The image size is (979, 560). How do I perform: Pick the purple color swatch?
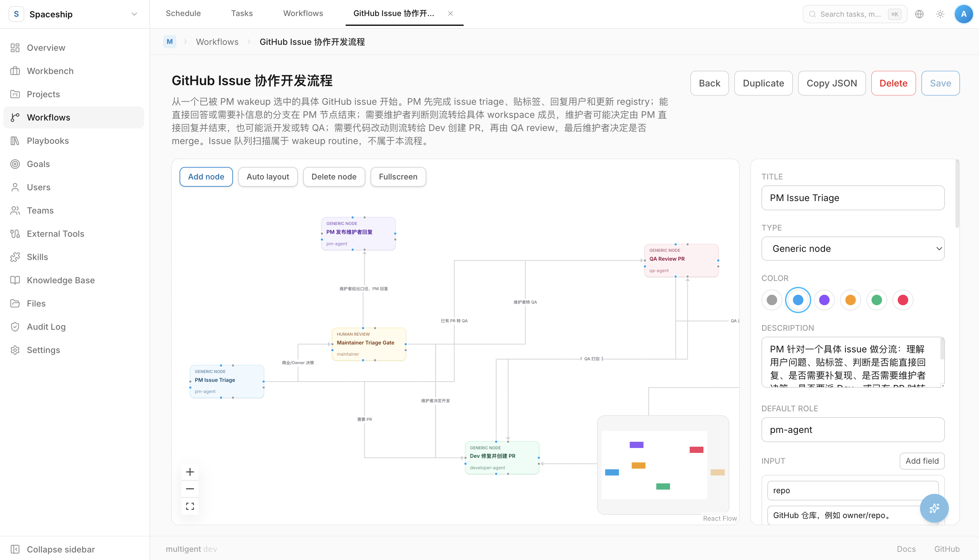pos(824,300)
